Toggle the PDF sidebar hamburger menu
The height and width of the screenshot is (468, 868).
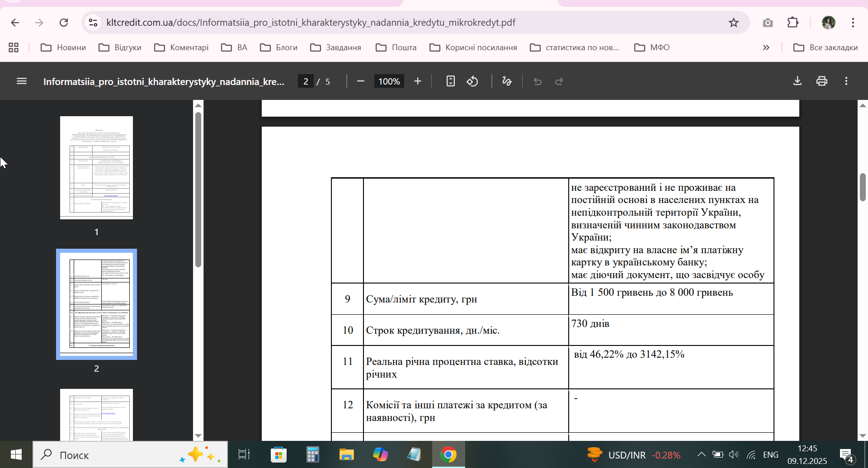click(22, 81)
